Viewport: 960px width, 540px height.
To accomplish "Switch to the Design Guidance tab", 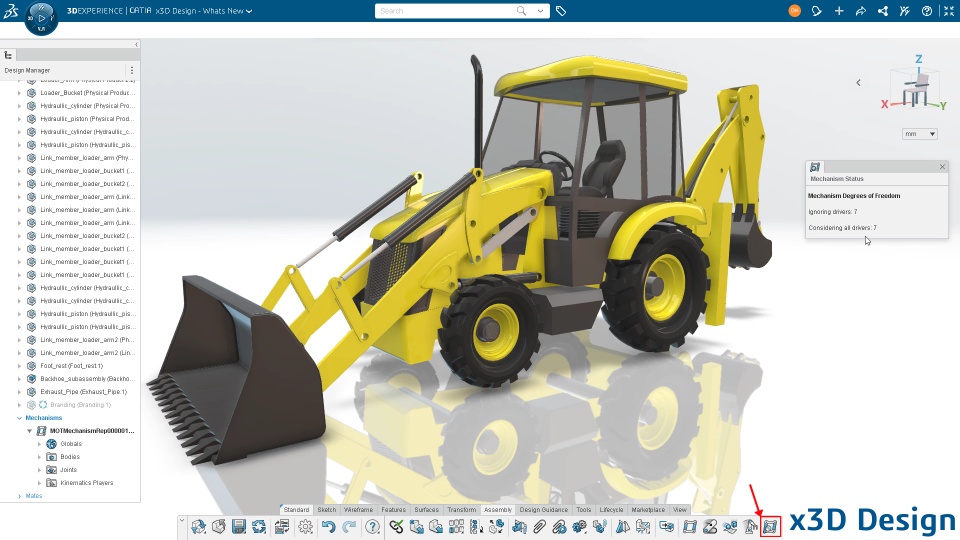I will [x=544, y=509].
